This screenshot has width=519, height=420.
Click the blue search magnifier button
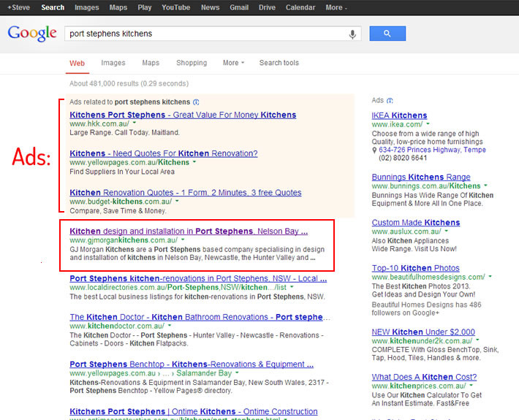[387, 34]
